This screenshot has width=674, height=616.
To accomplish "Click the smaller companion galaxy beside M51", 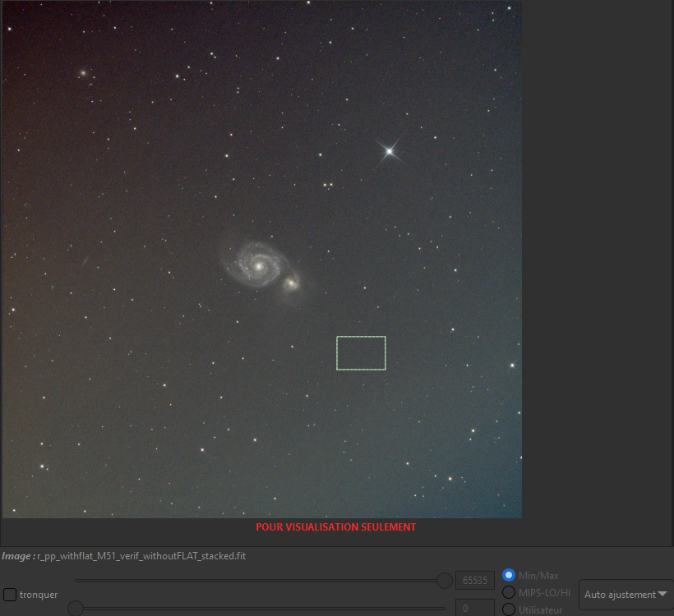I will (291, 283).
